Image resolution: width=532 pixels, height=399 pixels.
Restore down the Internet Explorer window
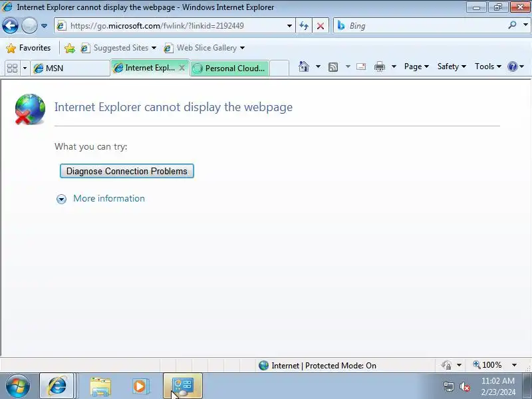[x=497, y=7]
